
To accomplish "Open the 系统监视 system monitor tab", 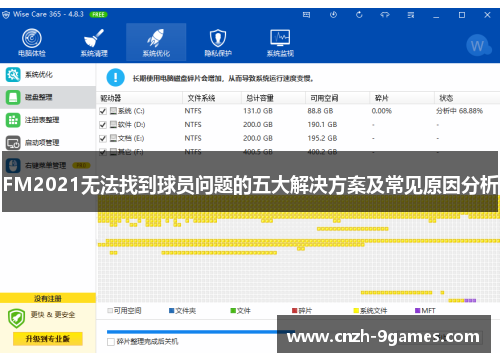I will [x=280, y=42].
